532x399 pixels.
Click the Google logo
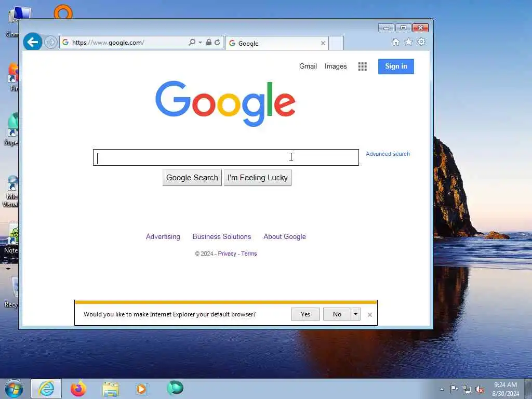click(225, 103)
